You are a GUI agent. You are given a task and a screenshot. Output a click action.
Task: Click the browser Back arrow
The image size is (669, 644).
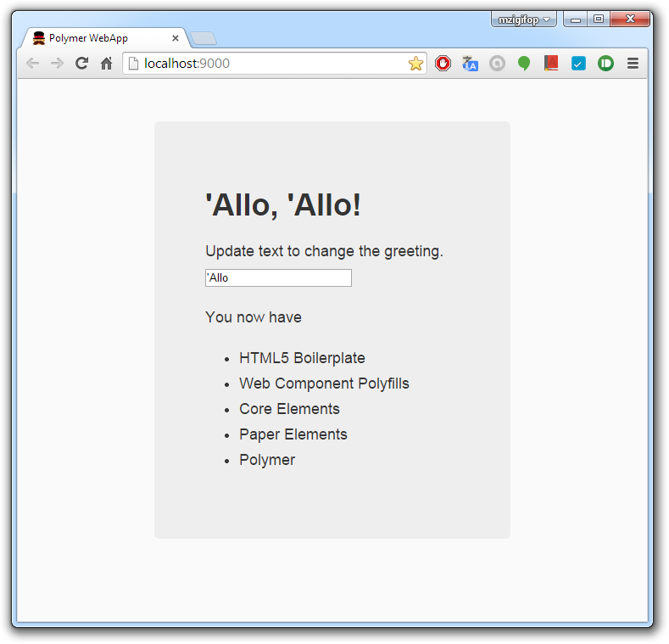(x=33, y=64)
